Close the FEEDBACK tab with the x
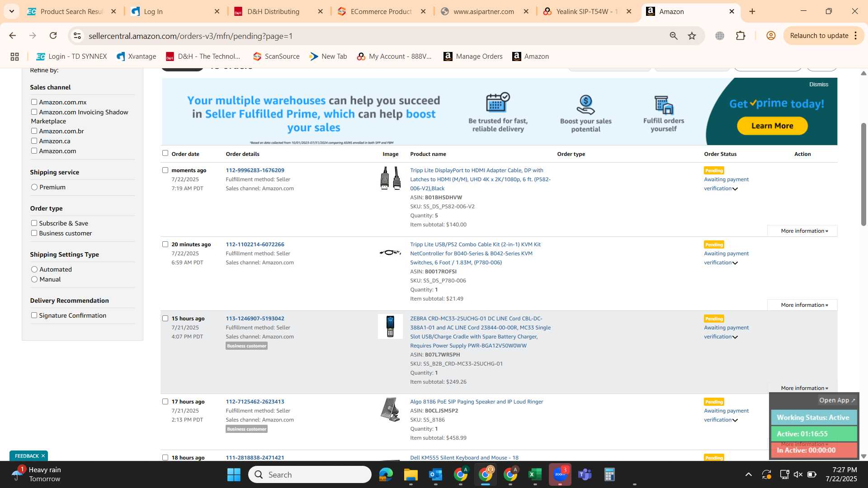 point(43,456)
